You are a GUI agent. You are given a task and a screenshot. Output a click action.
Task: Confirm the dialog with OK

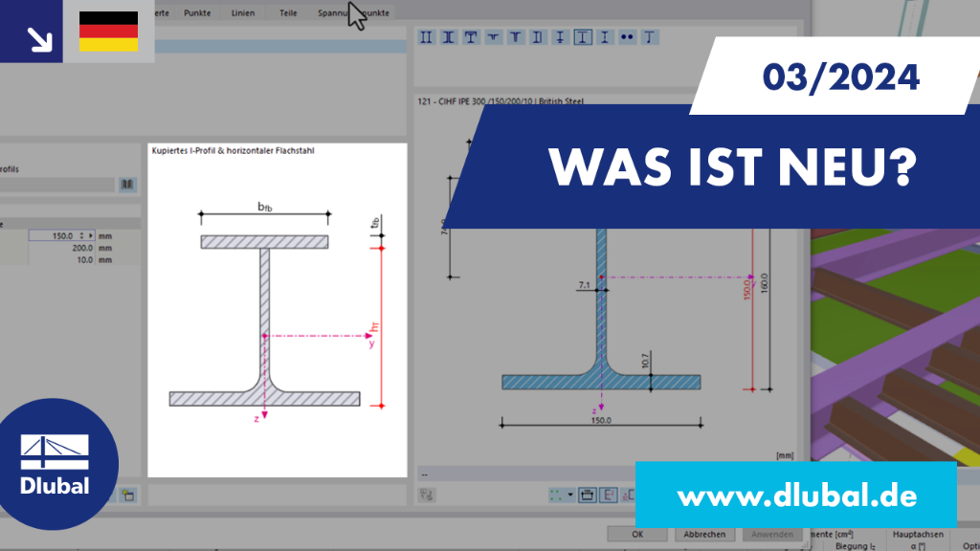click(x=636, y=534)
